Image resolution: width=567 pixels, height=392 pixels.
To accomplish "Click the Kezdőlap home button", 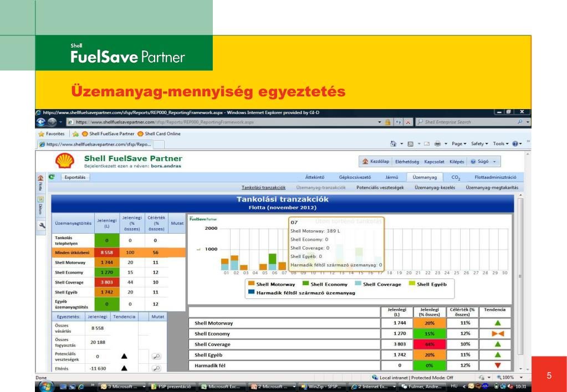I will [376, 162].
